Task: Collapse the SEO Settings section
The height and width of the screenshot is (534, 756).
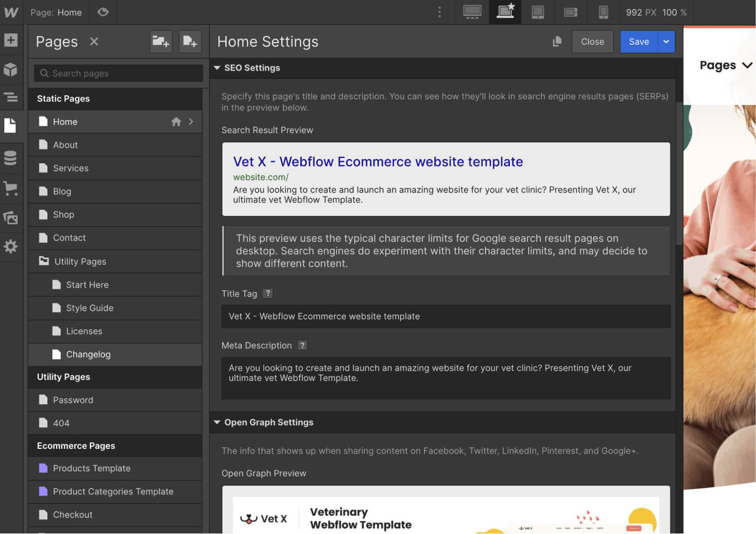Action: point(217,68)
